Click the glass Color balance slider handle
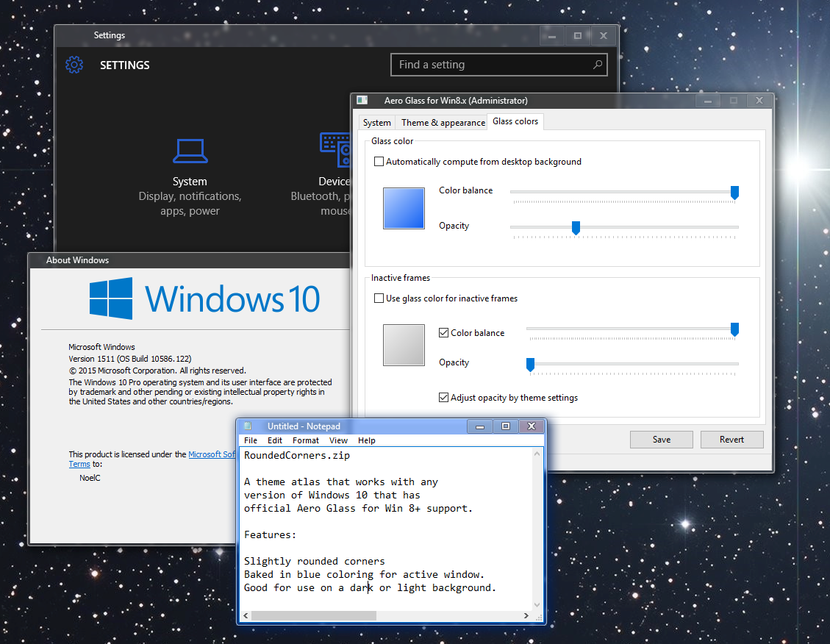Viewport: 830px width, 644px height. [x=734, y=193]
